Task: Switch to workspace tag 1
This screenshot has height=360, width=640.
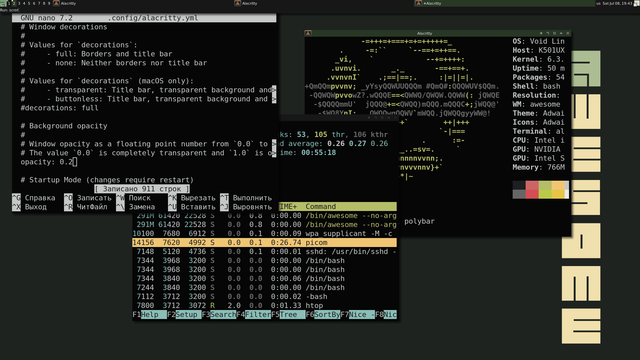Action: tap(9, 3)
